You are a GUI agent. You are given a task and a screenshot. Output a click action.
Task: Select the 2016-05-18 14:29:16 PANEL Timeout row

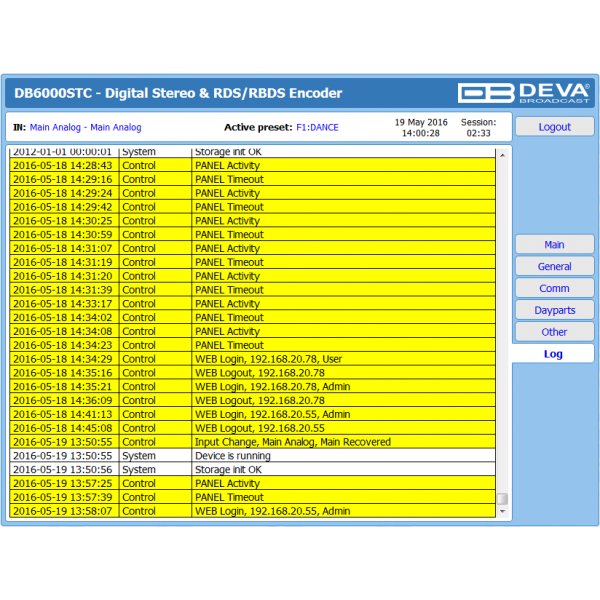tap(253, 179)
